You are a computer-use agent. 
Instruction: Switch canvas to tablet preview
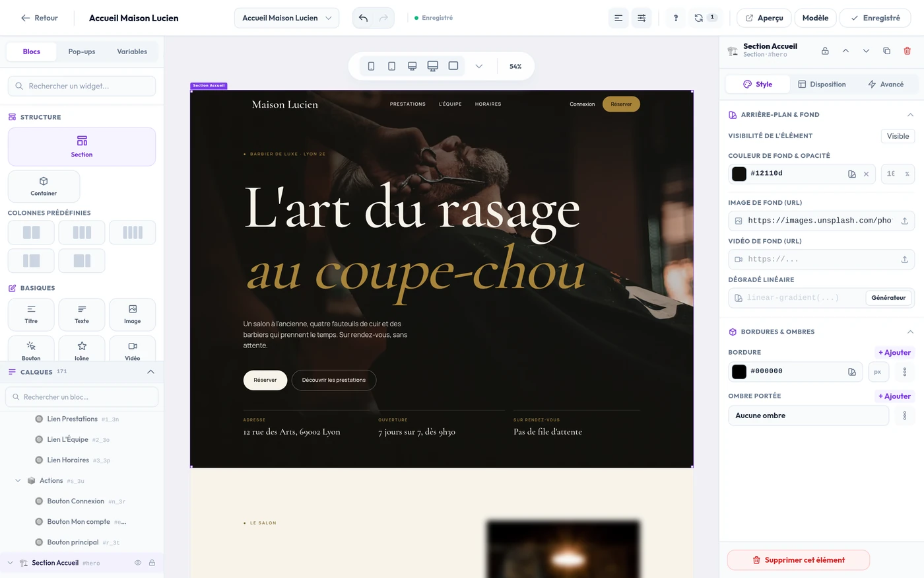click(x=391, y=66)
